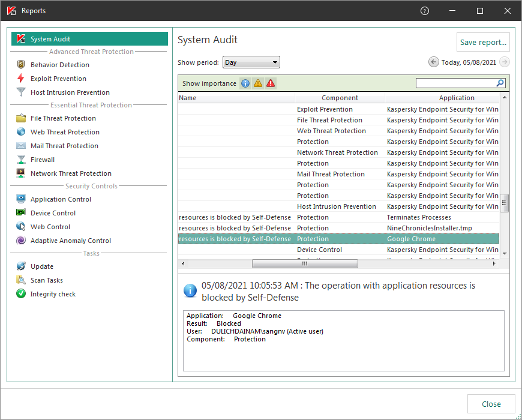The width and height of the screenshot is (522, 420).
Task: Open help via question mark icon
Action: click(425, 11)
